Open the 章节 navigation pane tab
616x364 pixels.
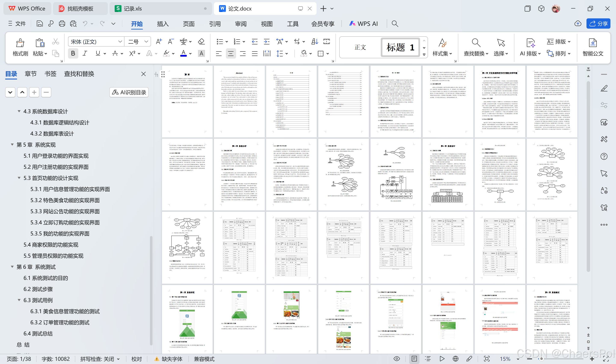[31, 74]
